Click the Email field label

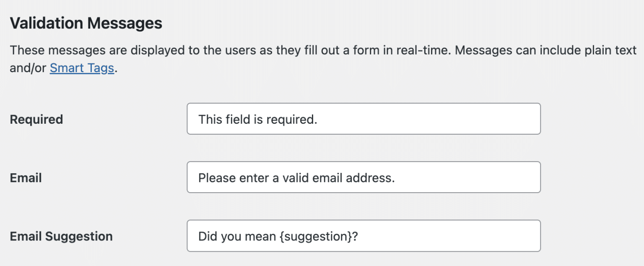pos(26,177)
